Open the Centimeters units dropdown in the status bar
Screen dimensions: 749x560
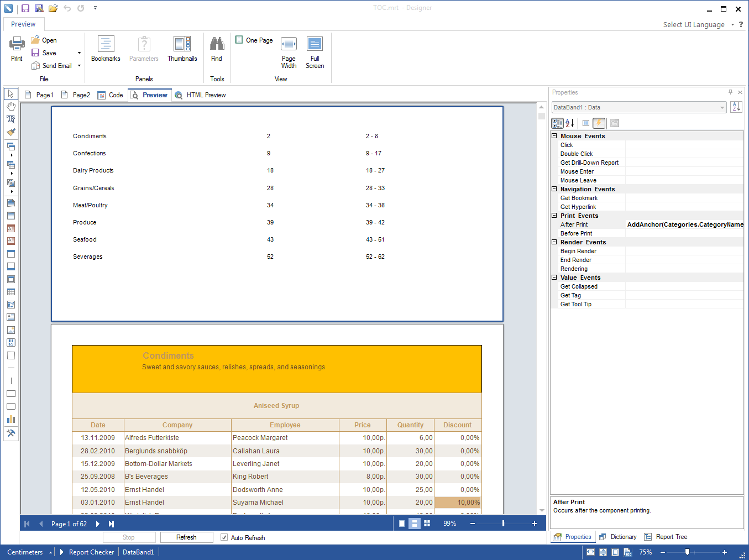click(x=30, y=552)
